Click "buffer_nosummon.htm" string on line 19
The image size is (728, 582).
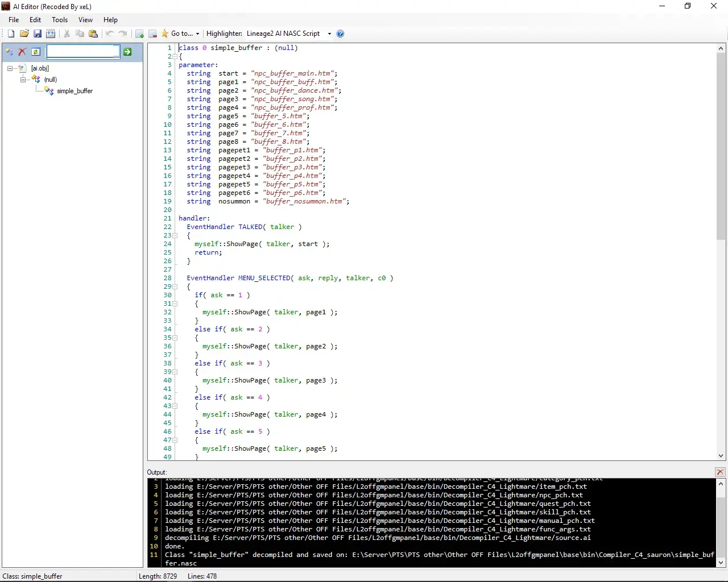click(305, 201)
